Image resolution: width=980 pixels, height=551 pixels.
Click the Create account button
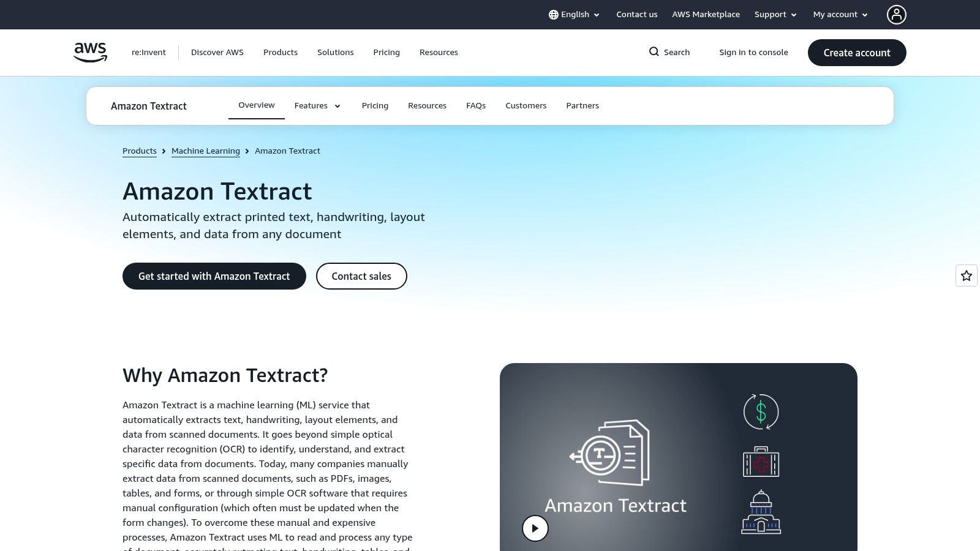(857, 53)
